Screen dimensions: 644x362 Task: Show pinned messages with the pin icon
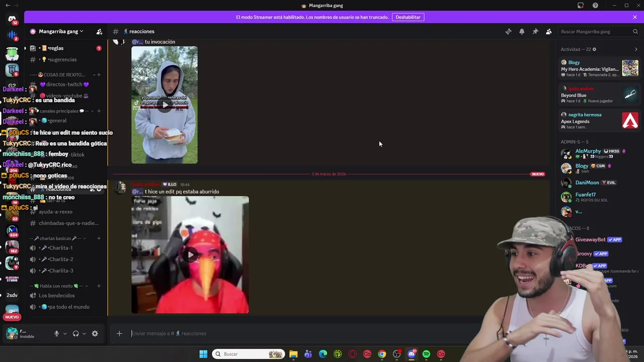[535, 31]
